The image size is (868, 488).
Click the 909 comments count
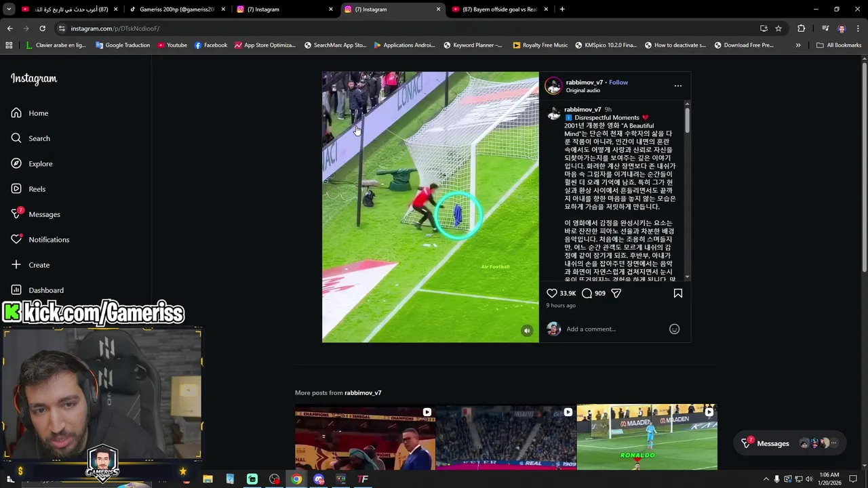pos(600,293)
